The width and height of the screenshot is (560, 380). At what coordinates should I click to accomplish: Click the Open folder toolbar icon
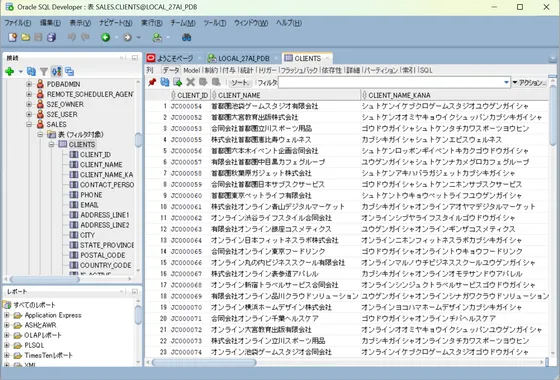coord(25,37)
